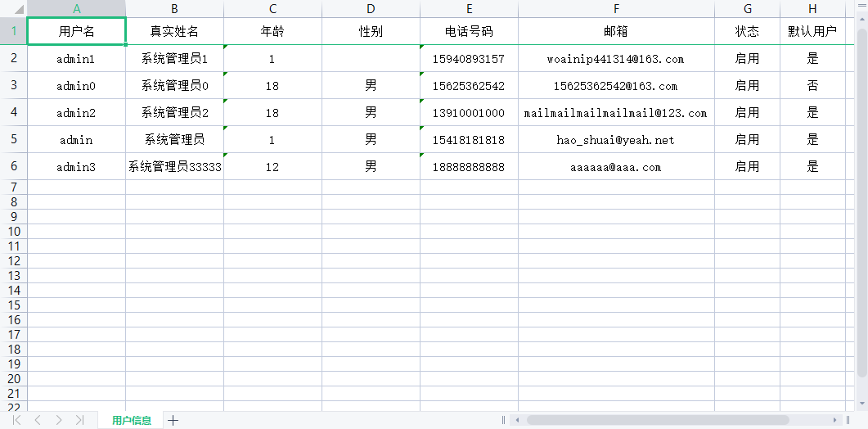This screenshot has width=868, height=429.
Task: Select column F header
Action: [x=616, y=9]
